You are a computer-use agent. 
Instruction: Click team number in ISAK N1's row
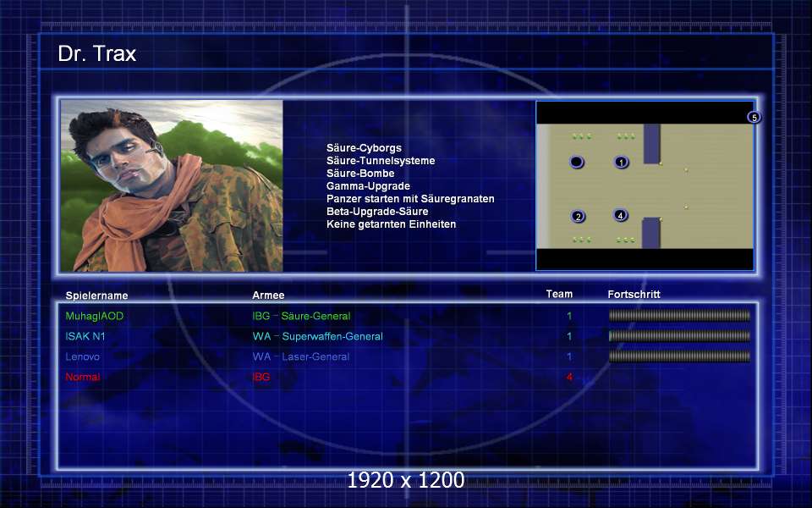point(569,336)
